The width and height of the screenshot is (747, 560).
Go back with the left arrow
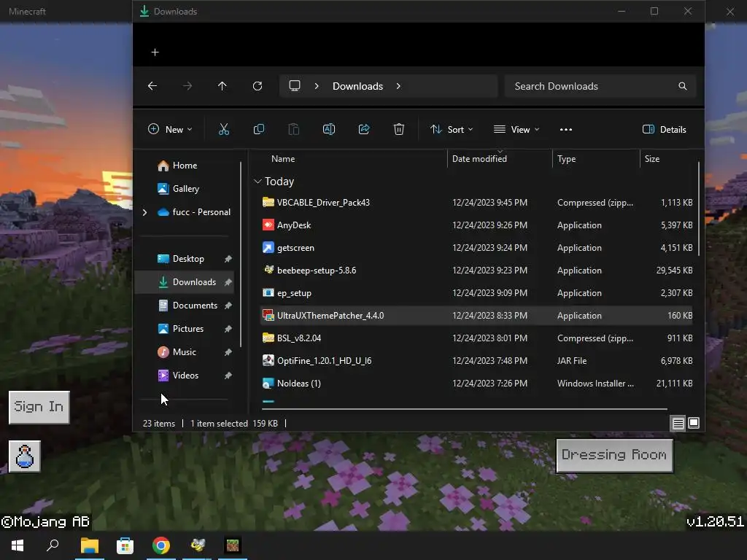click(x=152, y=86)
